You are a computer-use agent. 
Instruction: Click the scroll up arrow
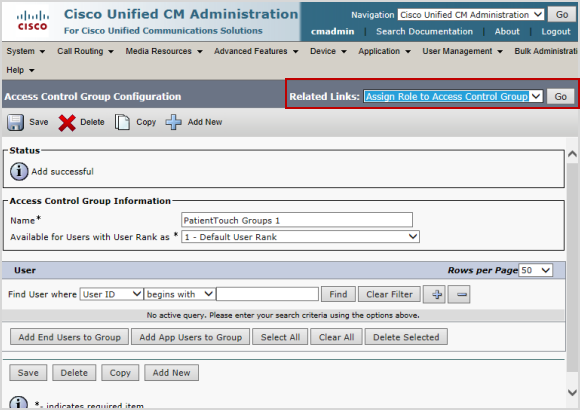tap(572, 154)
